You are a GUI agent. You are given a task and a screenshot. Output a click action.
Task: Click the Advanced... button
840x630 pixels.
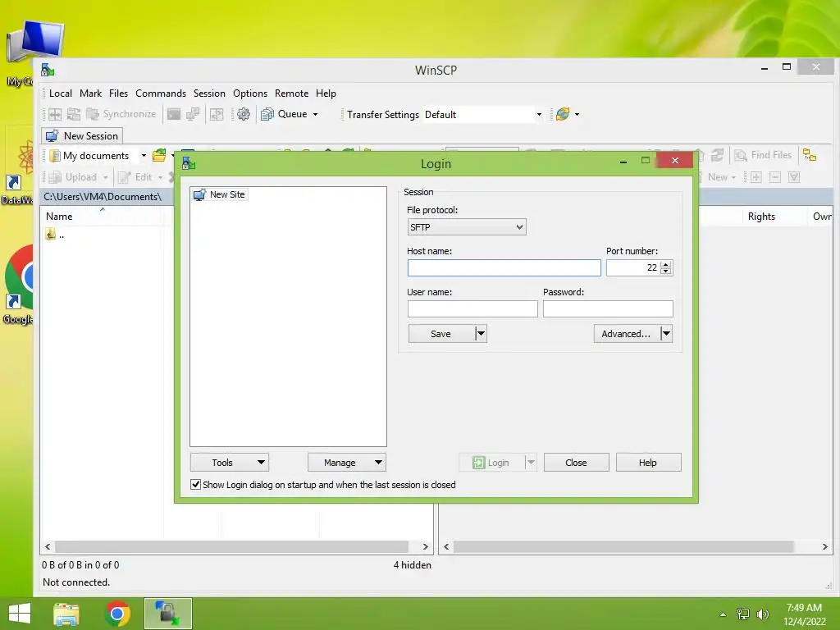[627, 334]
